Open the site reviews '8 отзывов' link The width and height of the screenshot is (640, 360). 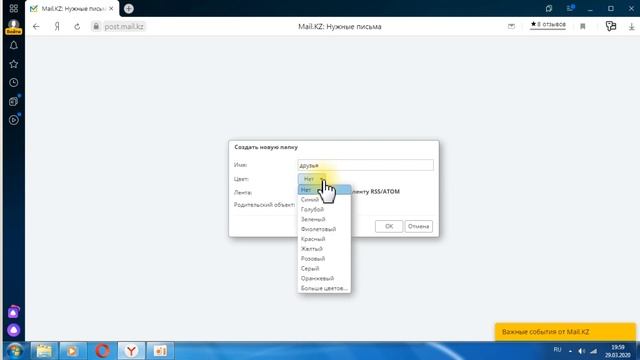point(548,25)
